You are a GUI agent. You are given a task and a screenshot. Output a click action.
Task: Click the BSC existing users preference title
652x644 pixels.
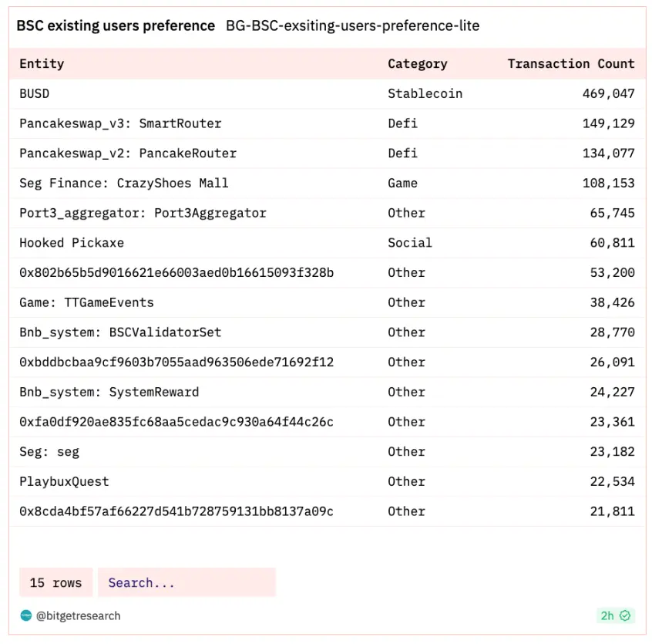[x=116, y=26]
